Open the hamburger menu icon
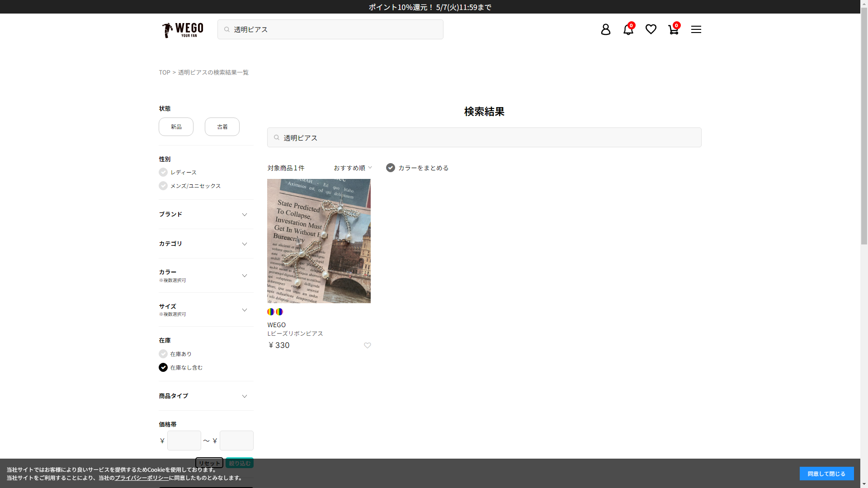 (x=696, y=29)
